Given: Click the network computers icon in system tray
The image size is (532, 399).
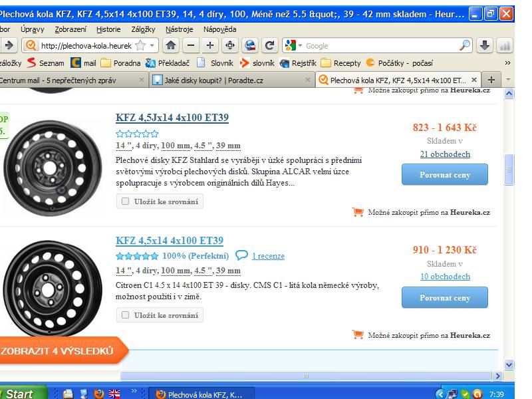Looking at the screenshot, I should tap(453, 394).
